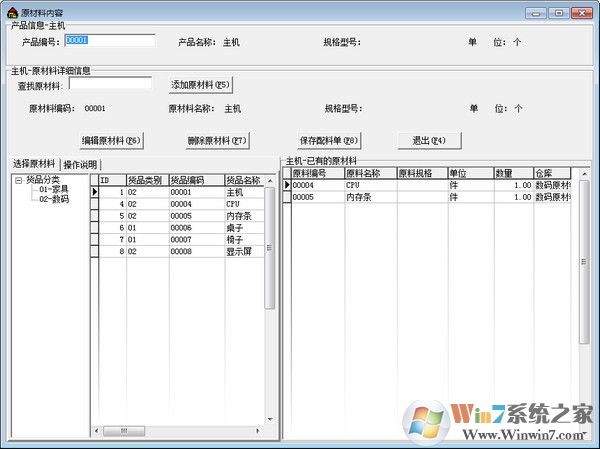Collapse the 货品分类 tree node
Image resolution: width=600 pixels, height=449 pixels.
tap(18, 180)
